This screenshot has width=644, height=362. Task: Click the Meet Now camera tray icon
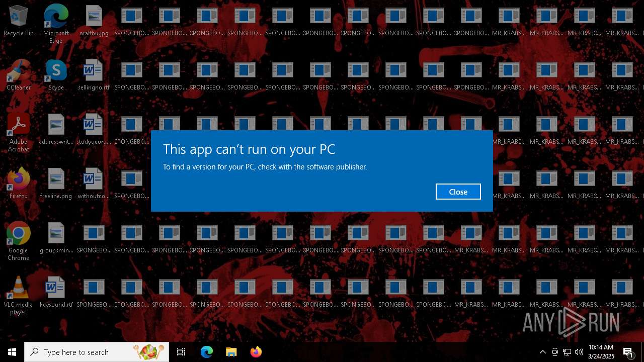coord(555,352)
